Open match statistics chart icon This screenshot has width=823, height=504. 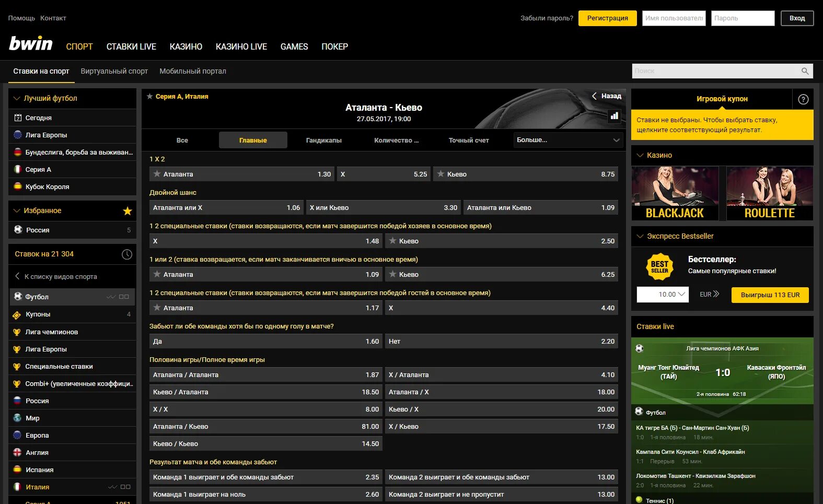tap(615, 116)
